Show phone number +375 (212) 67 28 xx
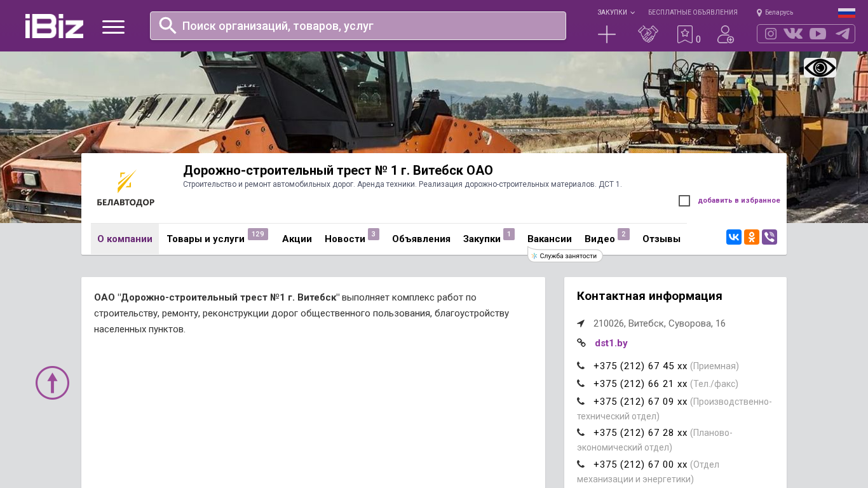This screenshot has width=868, height=488. point(641,433)
